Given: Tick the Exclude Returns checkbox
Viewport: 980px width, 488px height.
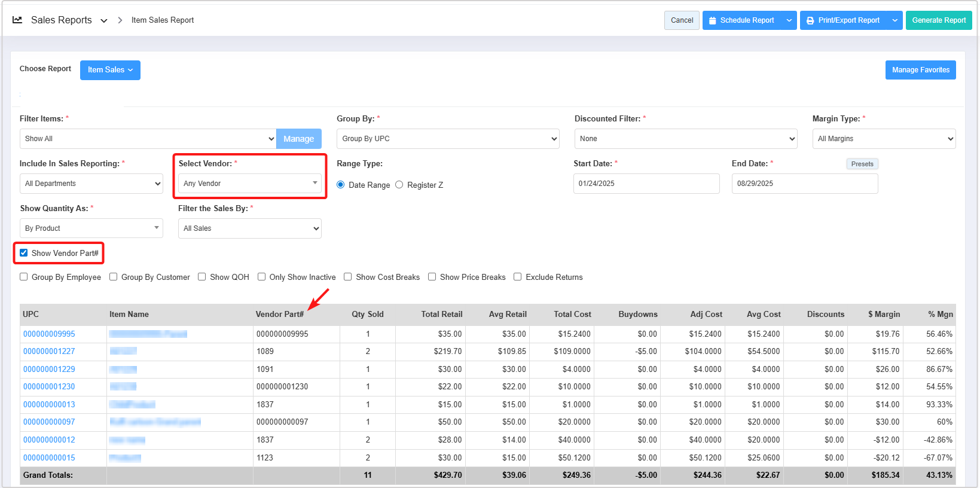Looking at the screenshot, I should 518,277.
